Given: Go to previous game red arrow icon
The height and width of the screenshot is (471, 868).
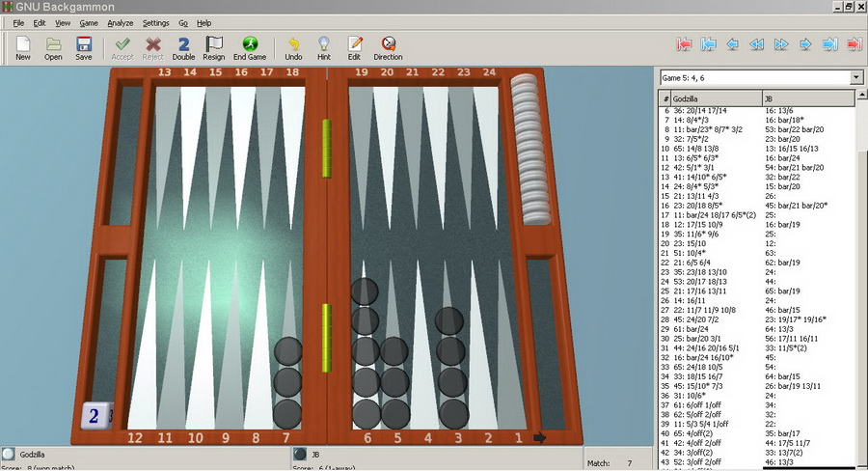Looking at the screenshot, I should pos(684,44).
